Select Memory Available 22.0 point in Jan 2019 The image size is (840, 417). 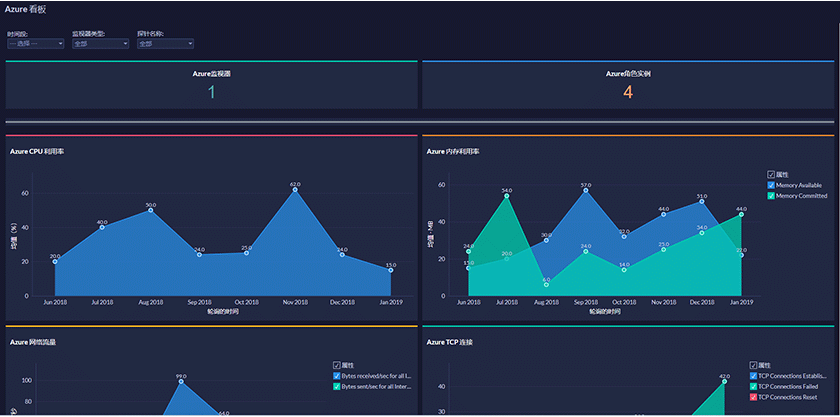pos(741,255)
